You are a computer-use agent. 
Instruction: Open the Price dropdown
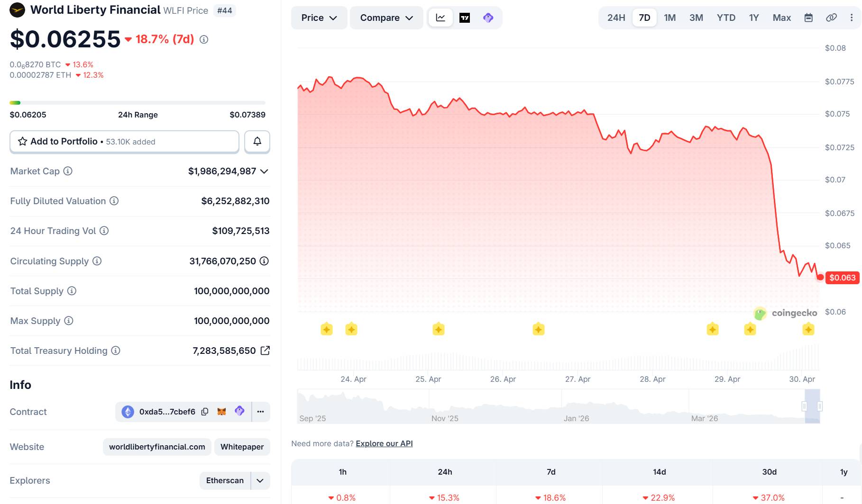pyautogui.click(x=319, y=18)
